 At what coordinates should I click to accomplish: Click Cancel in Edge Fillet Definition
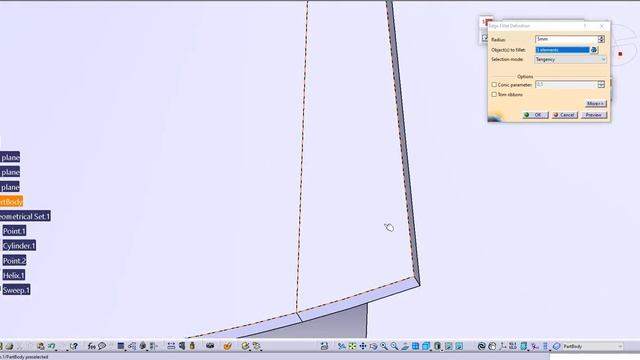tap(565, 115)
